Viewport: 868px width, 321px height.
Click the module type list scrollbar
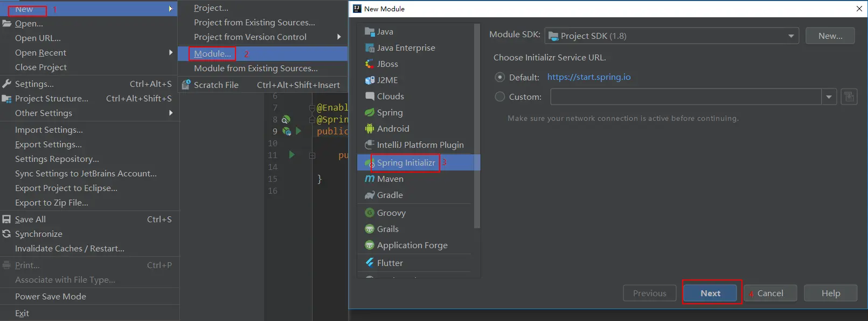click(x=477, y=126)
